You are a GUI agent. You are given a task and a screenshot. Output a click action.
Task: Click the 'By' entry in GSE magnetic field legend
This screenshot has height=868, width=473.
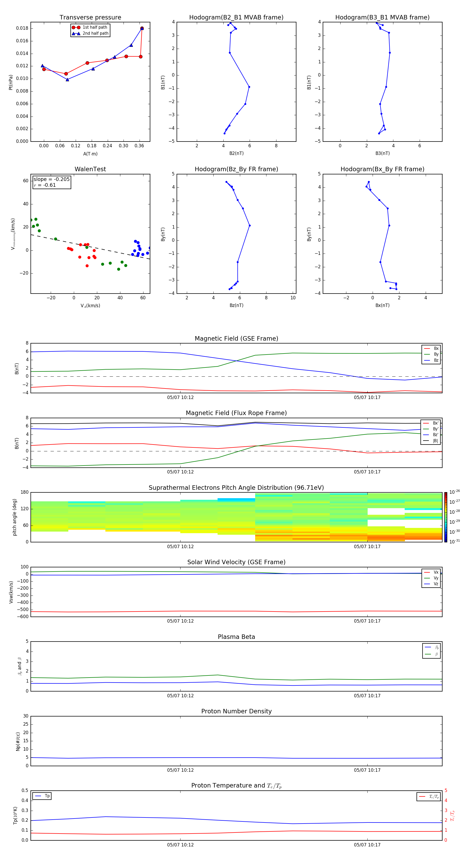point(431,354)
